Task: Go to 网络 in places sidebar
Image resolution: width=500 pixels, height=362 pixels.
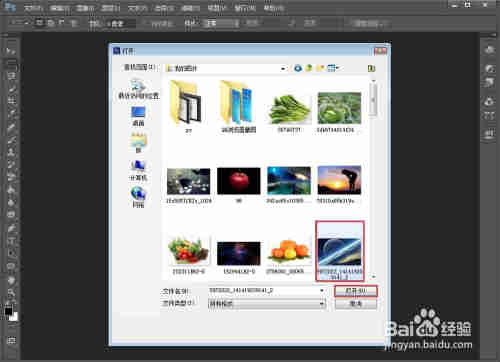Action: click(x=138, y=198)
